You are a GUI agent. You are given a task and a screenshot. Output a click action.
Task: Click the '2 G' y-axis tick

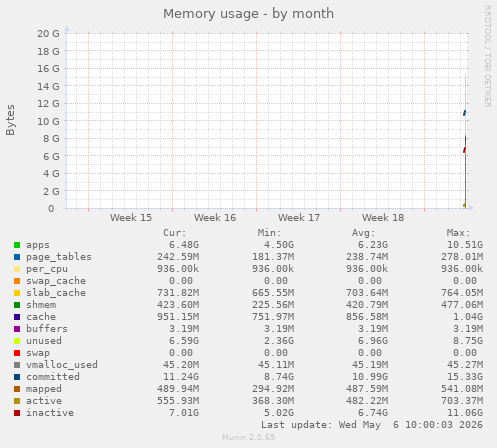[51, 191]
